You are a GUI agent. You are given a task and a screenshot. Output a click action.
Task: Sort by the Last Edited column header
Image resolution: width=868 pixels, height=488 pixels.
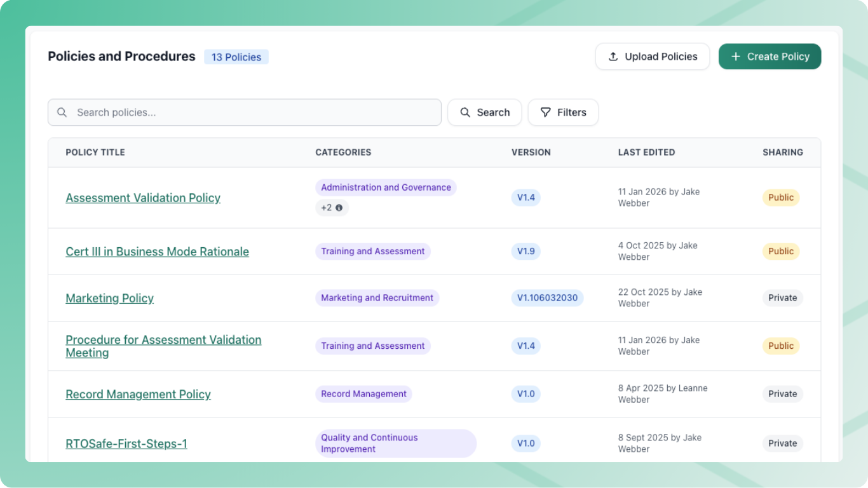pos(646,152)
